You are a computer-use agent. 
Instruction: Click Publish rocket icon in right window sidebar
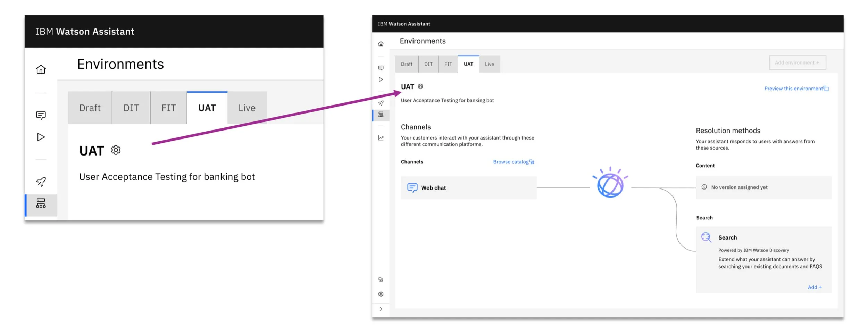pos(381,103)
